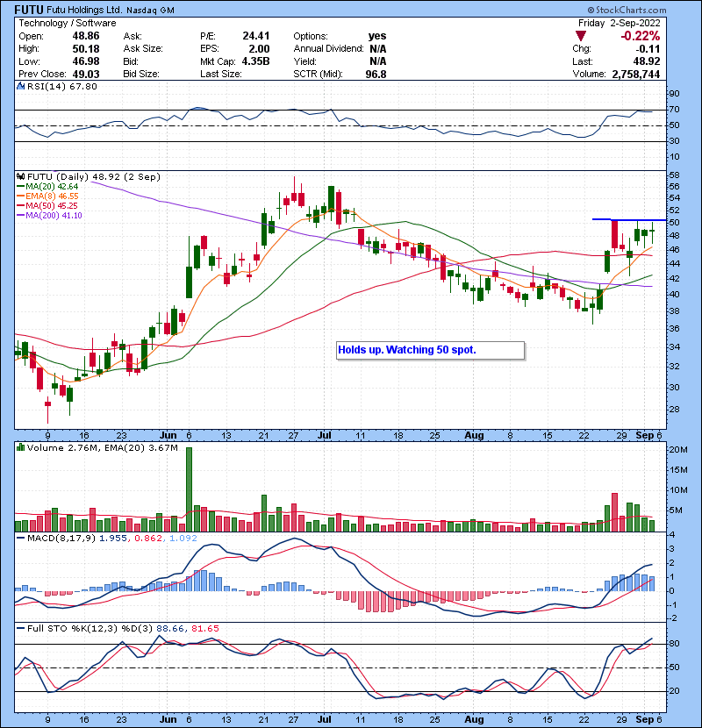Click the FUTU (Daily) 48.92 (2 Sep) chart title

(x=93, y=177)
